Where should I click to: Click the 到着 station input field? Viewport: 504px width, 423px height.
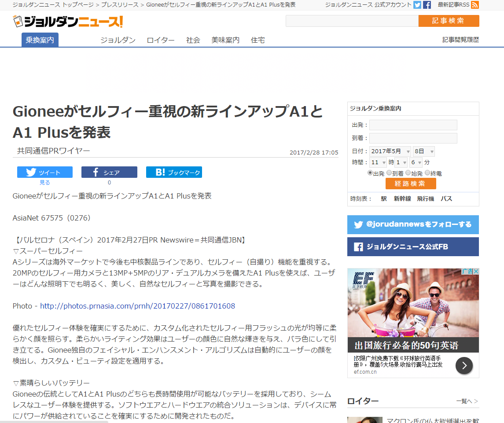(413, 138)
